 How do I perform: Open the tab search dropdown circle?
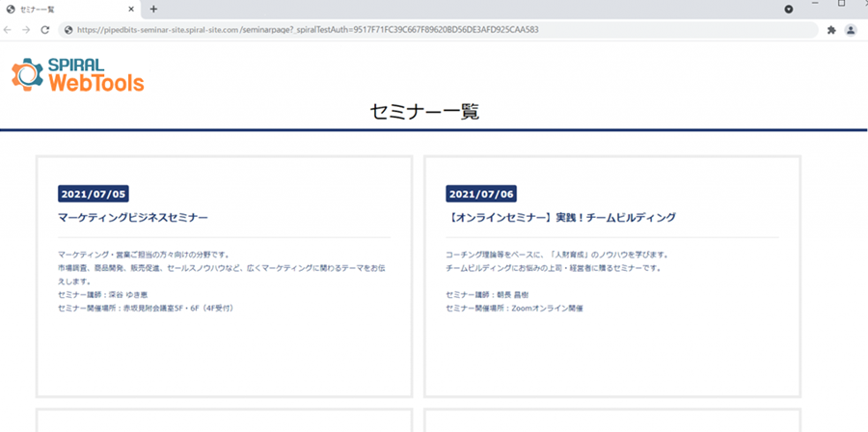tap(789, 10)
